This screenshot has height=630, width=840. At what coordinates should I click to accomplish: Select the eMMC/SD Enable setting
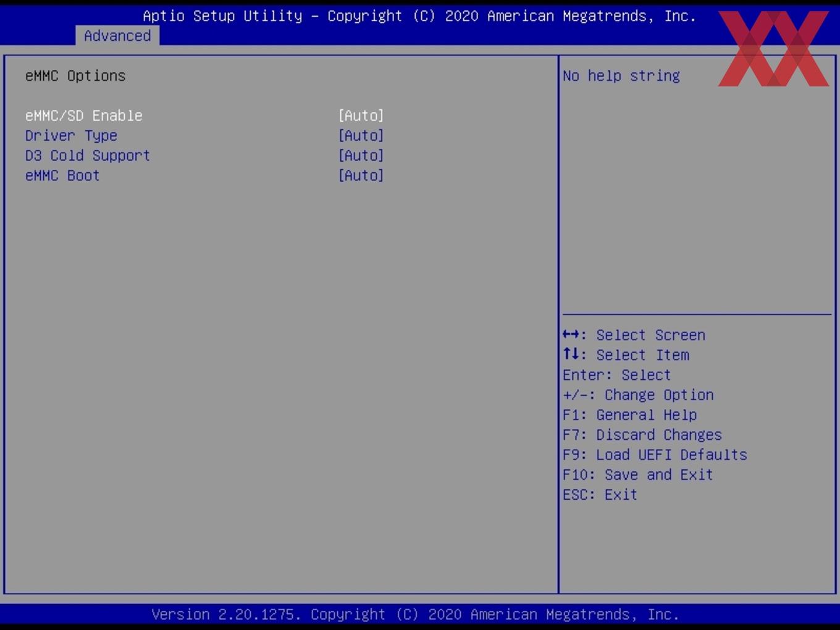(x=83, y=115)
